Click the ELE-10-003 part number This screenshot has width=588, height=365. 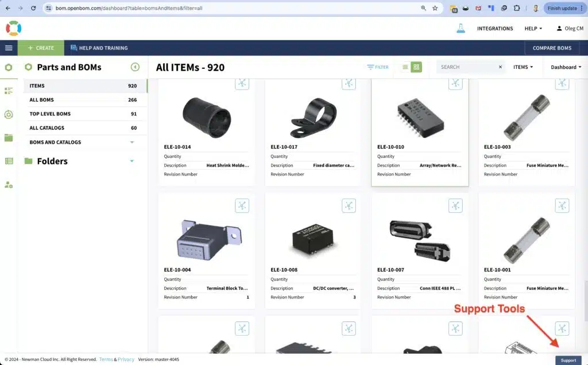[x=497, y=147]
